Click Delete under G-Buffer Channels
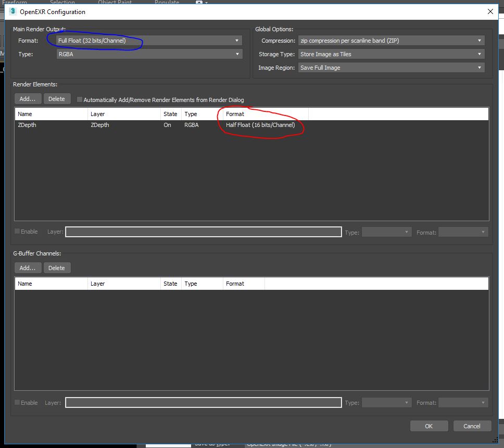504x448 pixels. [x=57, y=267]
